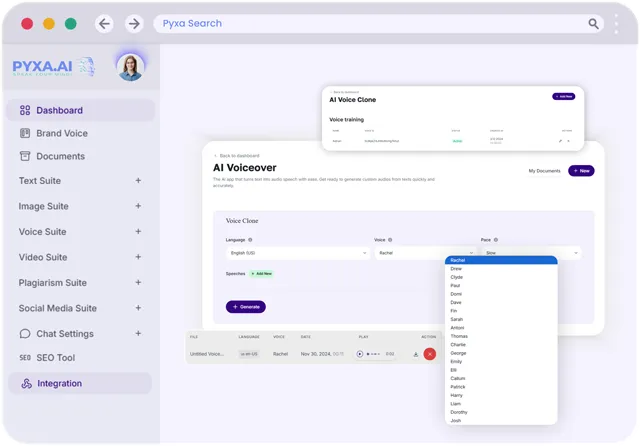Image resolution: width=640 pixels, height=446 pixels.
Task: Open Brand Voice in the sidebar
Action: (62, 133)
